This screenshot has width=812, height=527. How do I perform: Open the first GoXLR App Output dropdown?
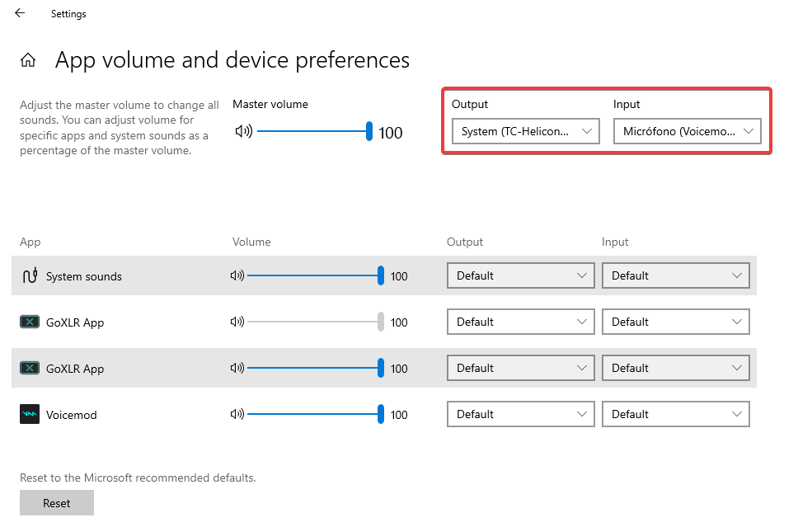520,322
